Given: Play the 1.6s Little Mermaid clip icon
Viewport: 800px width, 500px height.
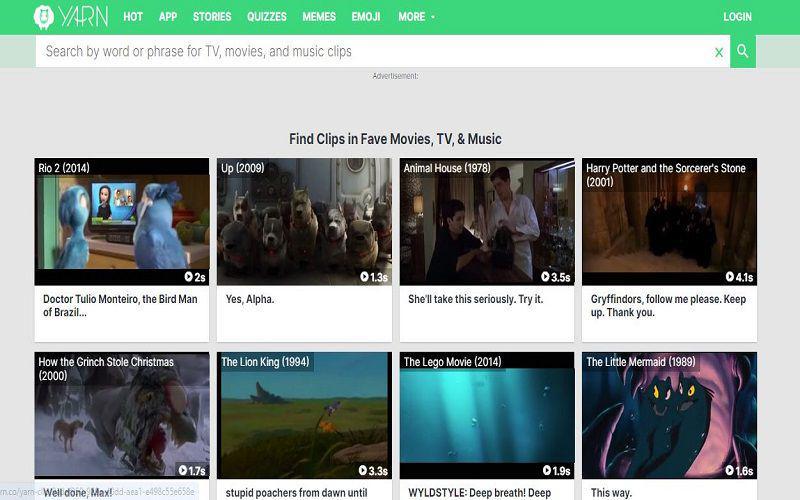Looking at the screenshot, I should click(x=730, y=470).
